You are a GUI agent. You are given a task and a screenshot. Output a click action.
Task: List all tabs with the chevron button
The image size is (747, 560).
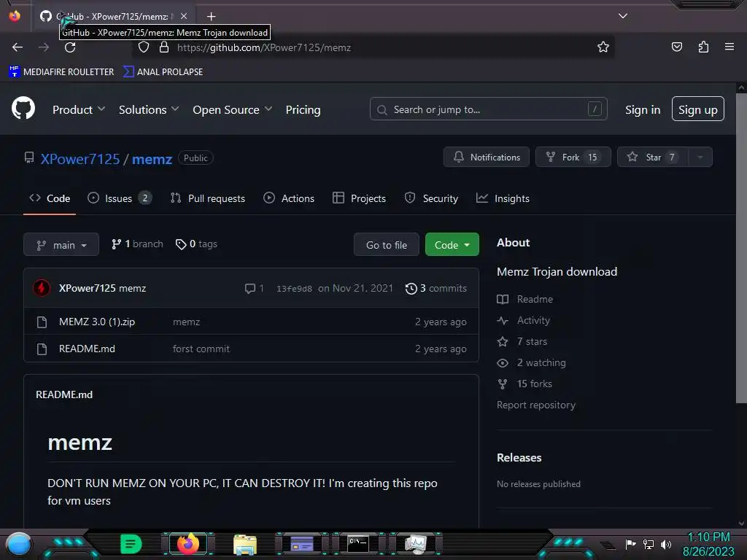point(623,16)
